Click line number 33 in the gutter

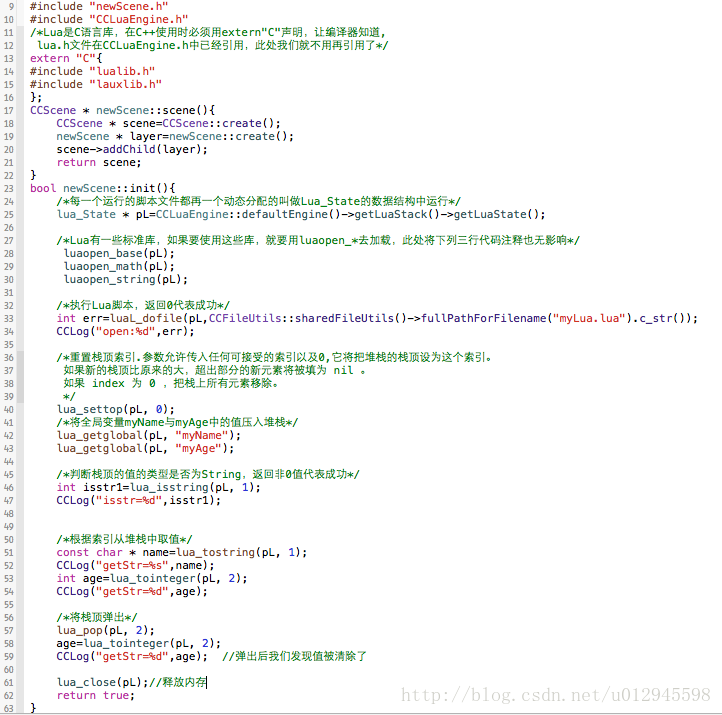pyautogui.click(x=9, y=319)
